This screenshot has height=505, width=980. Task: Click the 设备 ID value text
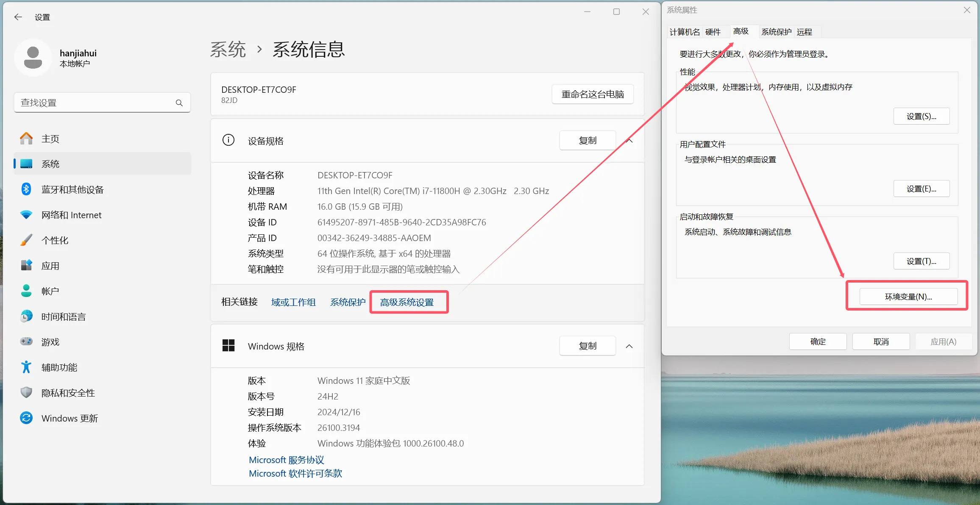pyautogui.click(x=402, y=222)
